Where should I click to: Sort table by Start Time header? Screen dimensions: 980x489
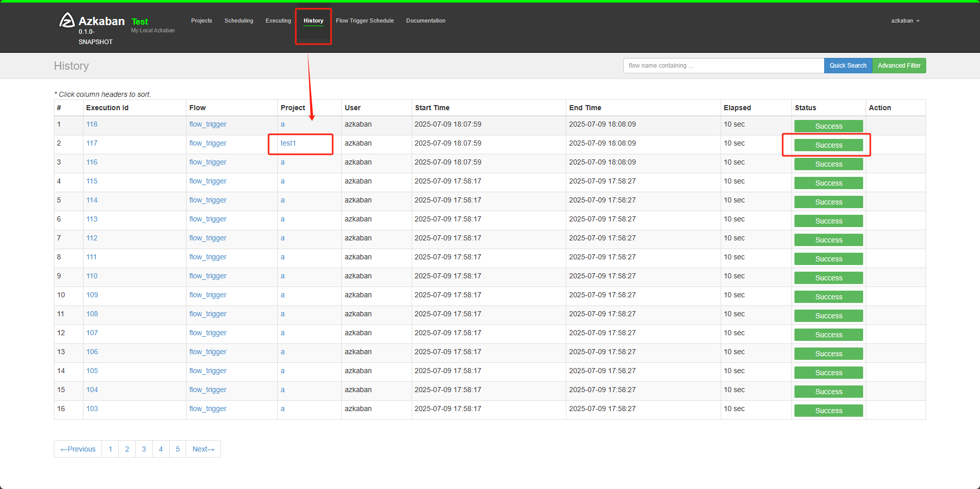(432, 108)
